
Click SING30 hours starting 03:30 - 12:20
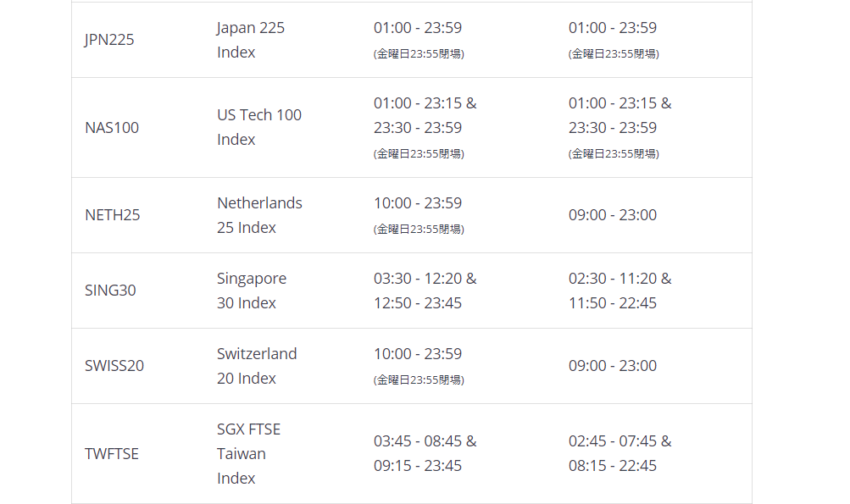tap(425, 290)
